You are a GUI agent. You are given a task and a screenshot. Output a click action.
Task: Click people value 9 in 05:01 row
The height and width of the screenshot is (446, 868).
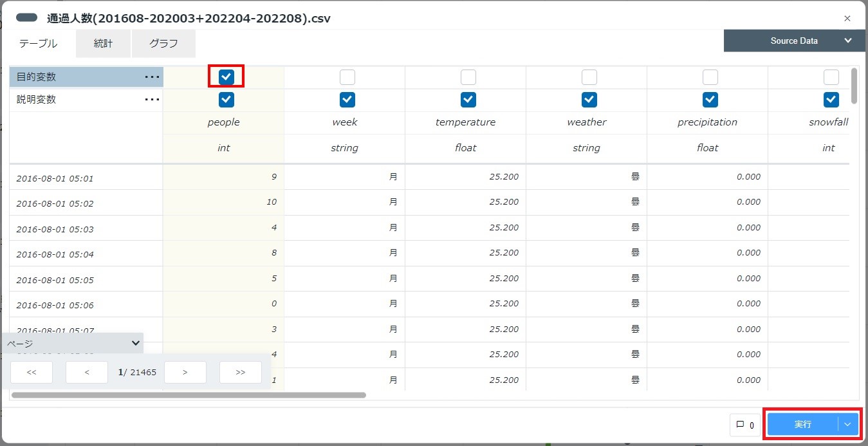(x=274, y=176)
